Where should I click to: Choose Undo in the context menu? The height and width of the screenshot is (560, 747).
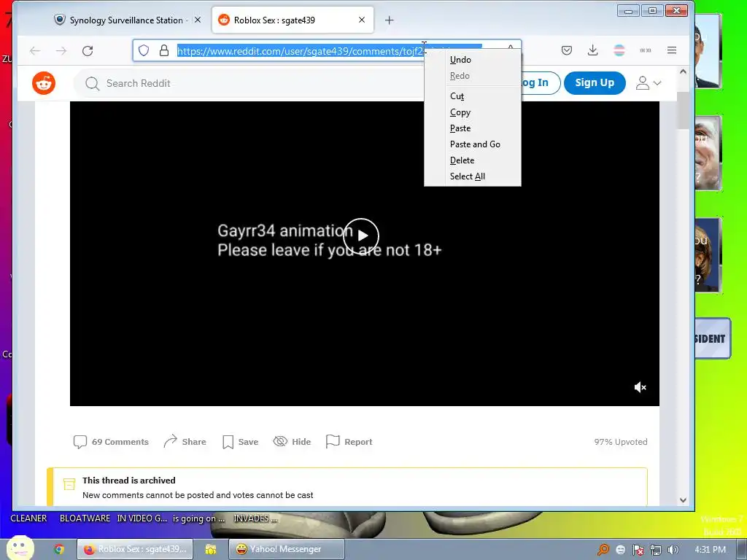[x=473, y=60]
